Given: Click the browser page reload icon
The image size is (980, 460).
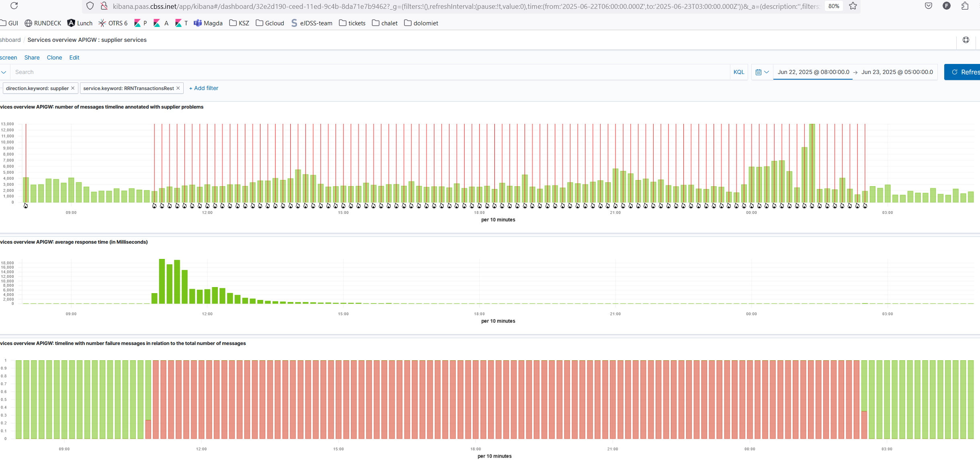Looking at the screenshot, I should click(x=14, y=6).
